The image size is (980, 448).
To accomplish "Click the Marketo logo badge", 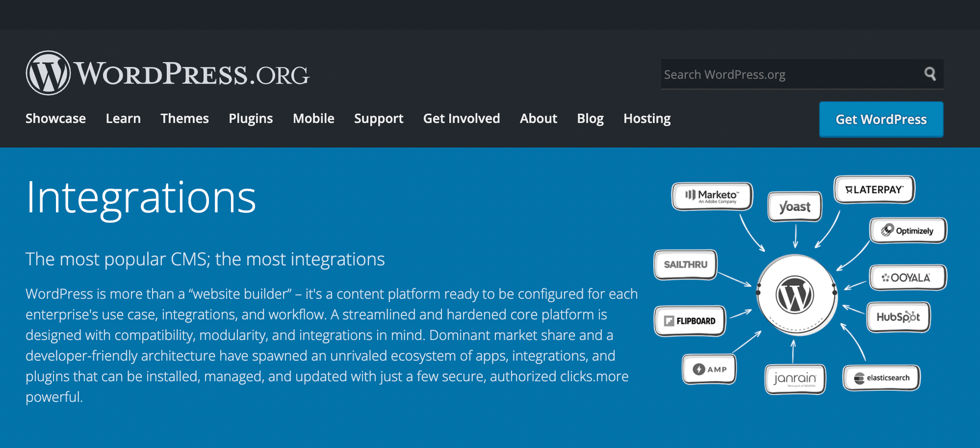I will [x=712, y=196].
